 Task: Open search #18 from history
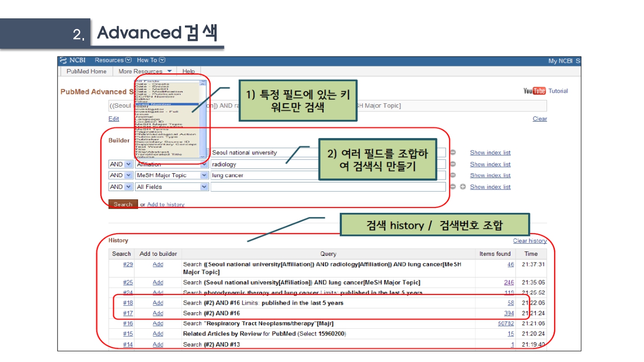(x=128, y=303)
